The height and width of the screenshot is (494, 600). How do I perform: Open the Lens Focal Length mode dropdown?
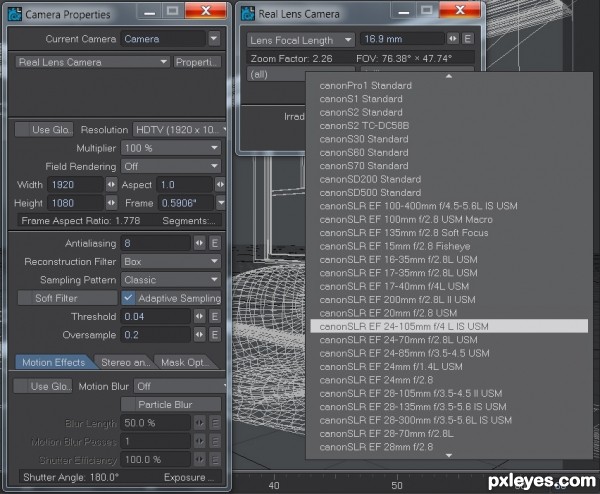(x=301, y=40)
